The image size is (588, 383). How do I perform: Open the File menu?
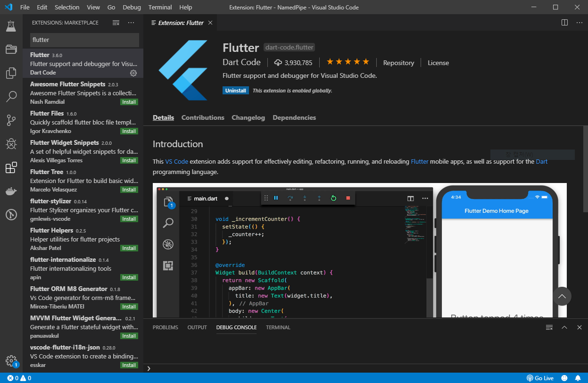tap(25, 8)
